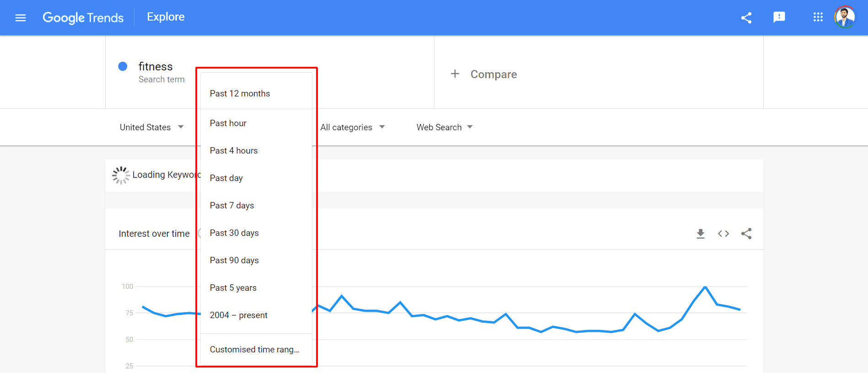Image resolution: width=868 pixels, height=373 pixels.
Task: Select the Past 7 days time range
Action: point(232,205)
